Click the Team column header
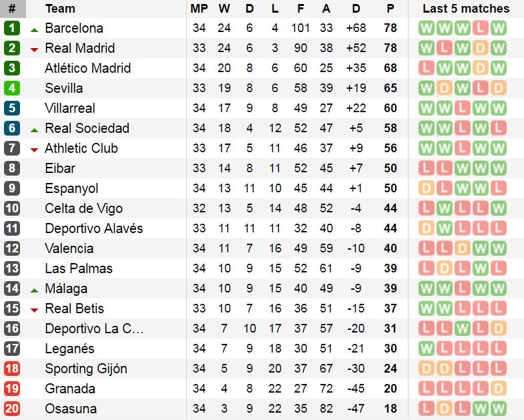Image resolution: width=524 pixels, height=420 pixels. 60,9
